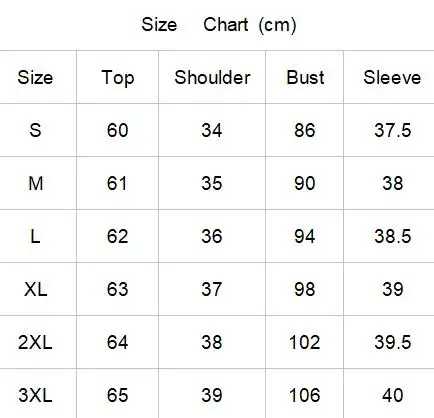The width and height of the screenshot is (434, 418).
Task: Click the M size row label
Action: tap(36, 183)
